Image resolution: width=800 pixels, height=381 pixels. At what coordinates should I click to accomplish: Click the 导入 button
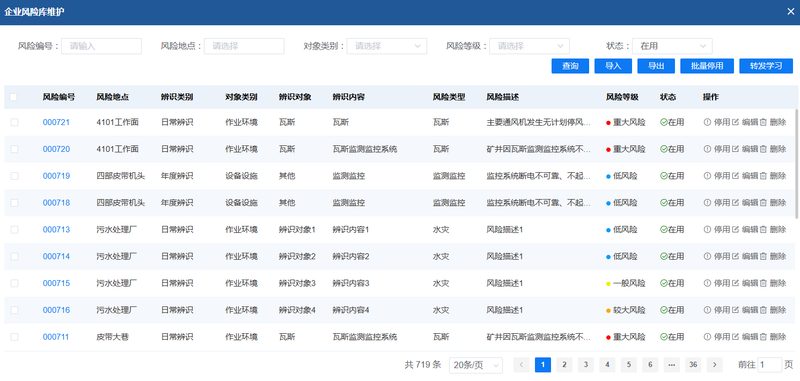(x=613, y=66)
